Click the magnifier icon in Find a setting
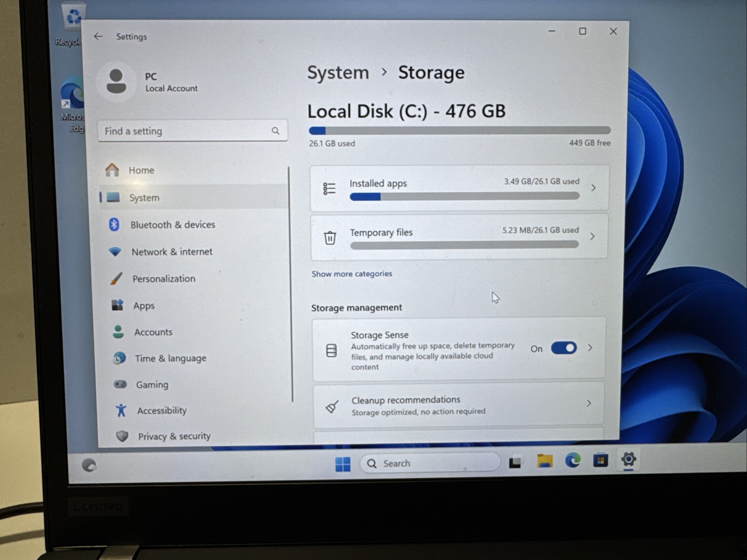Screen dimensions: 747x560 (276, 131)
